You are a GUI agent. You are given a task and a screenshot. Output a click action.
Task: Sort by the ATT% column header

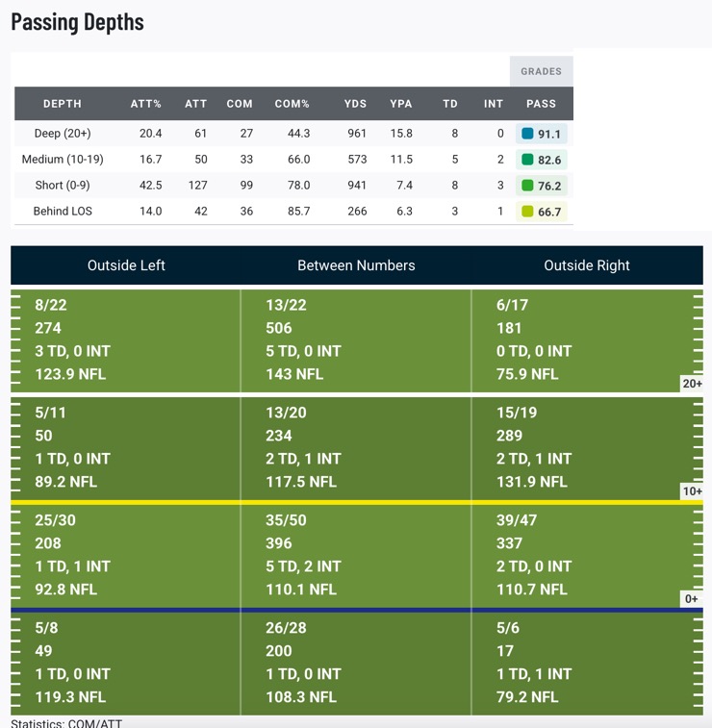pos(146,104)
